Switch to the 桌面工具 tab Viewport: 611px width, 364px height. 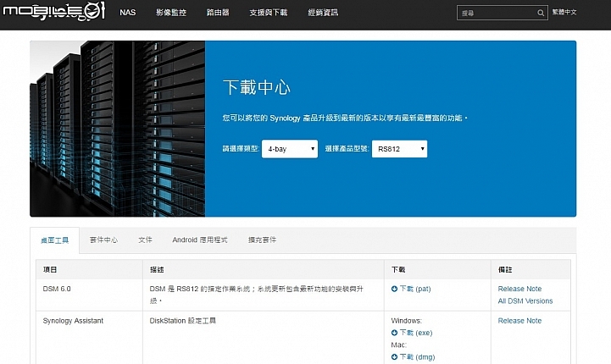54,240
